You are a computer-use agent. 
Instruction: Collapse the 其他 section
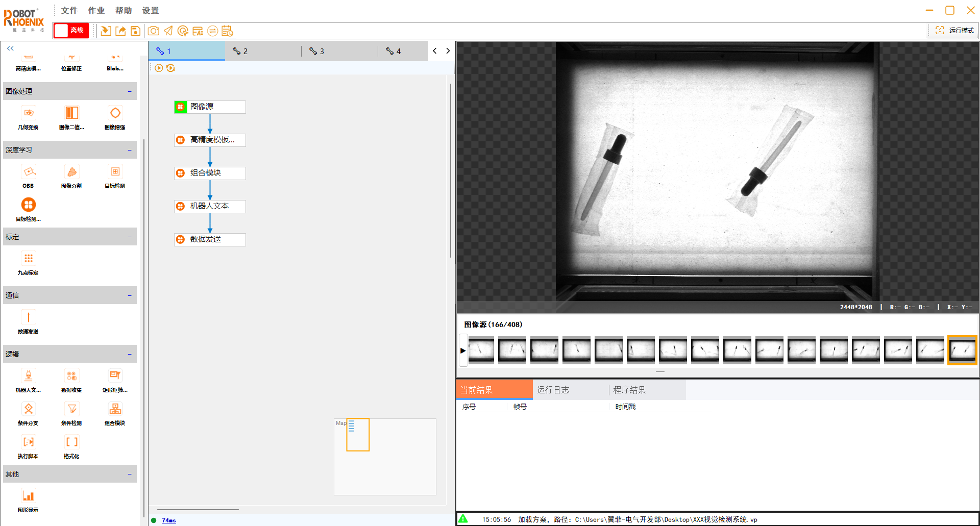(x=130, y=474)
